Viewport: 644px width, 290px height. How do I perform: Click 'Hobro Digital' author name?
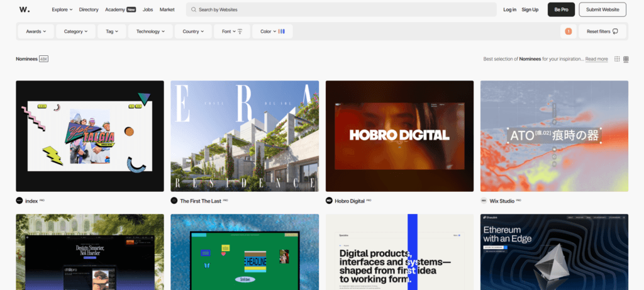tap(350, 201)
